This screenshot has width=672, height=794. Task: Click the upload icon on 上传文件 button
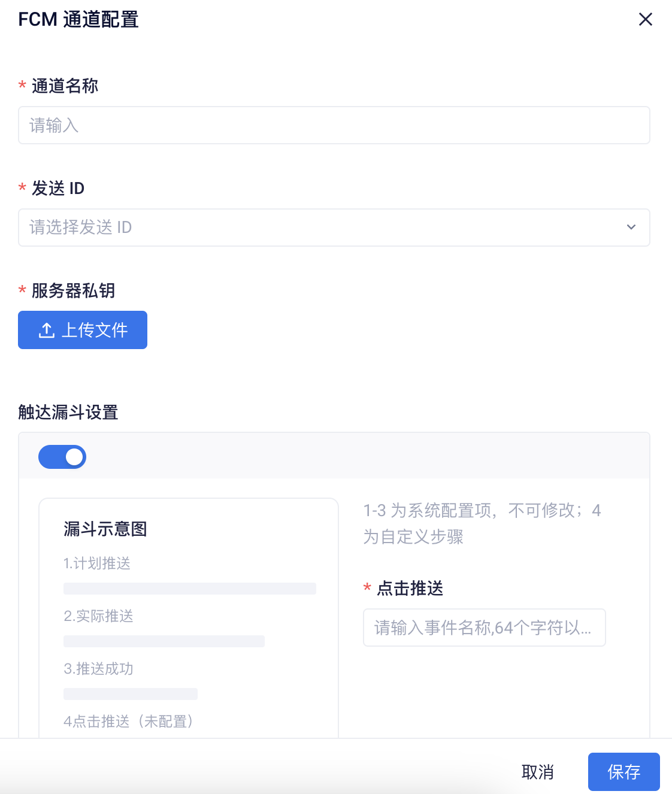pos(46,329)
